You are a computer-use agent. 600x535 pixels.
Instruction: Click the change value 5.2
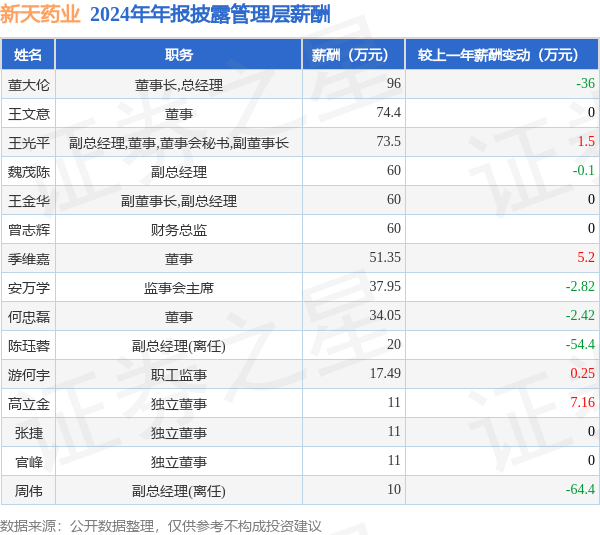click(x=586, y=258)
